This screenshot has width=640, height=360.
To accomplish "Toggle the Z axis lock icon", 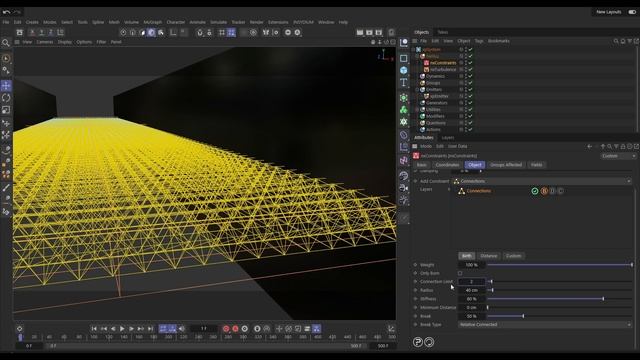I will (51, 32).
